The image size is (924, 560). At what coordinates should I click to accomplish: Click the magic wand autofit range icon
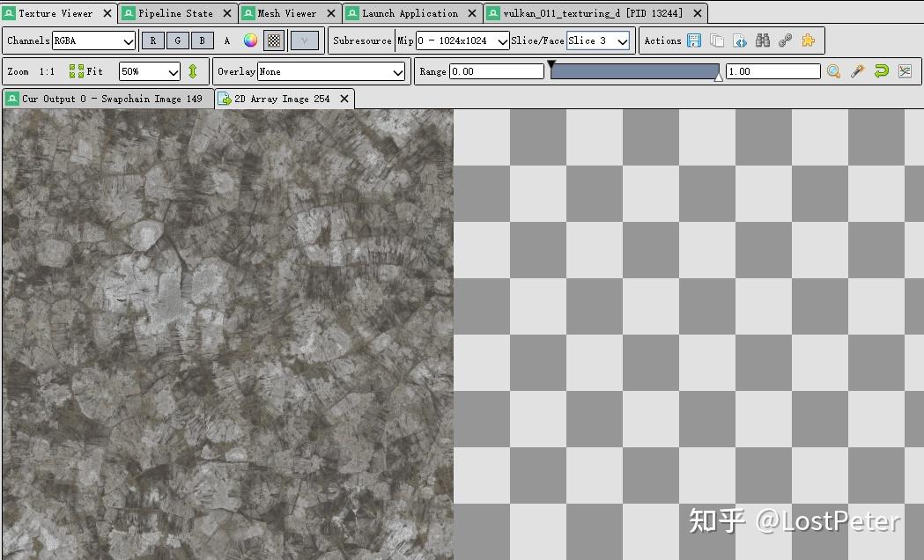coord(857,71)
